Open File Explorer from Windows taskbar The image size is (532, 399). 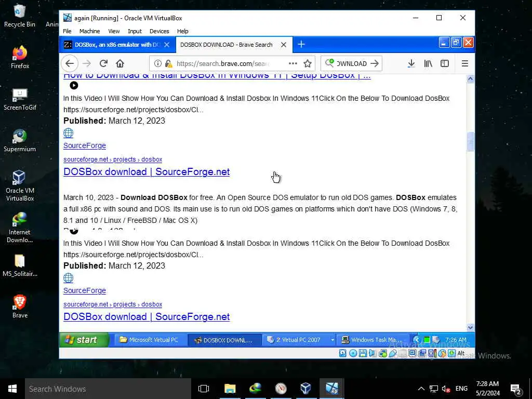[230, 389]
